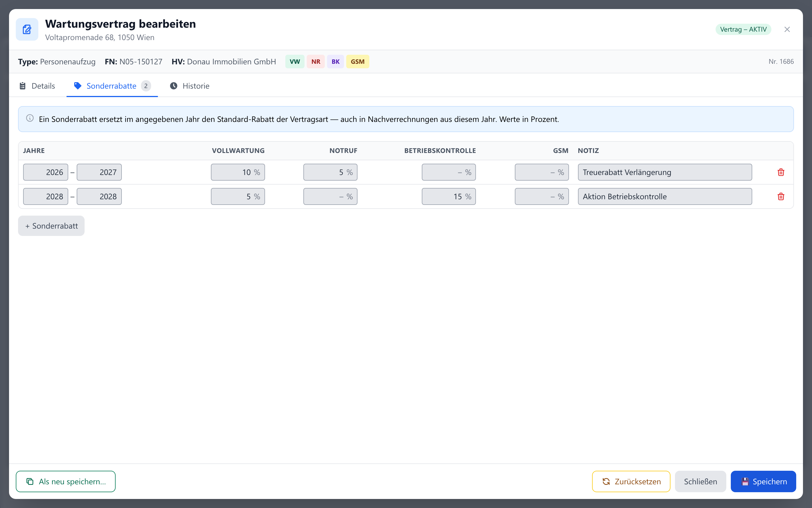This screenshot has width=812, height=508.
Task: Click the VOLLWARTUNG column header
Action: 238,150
